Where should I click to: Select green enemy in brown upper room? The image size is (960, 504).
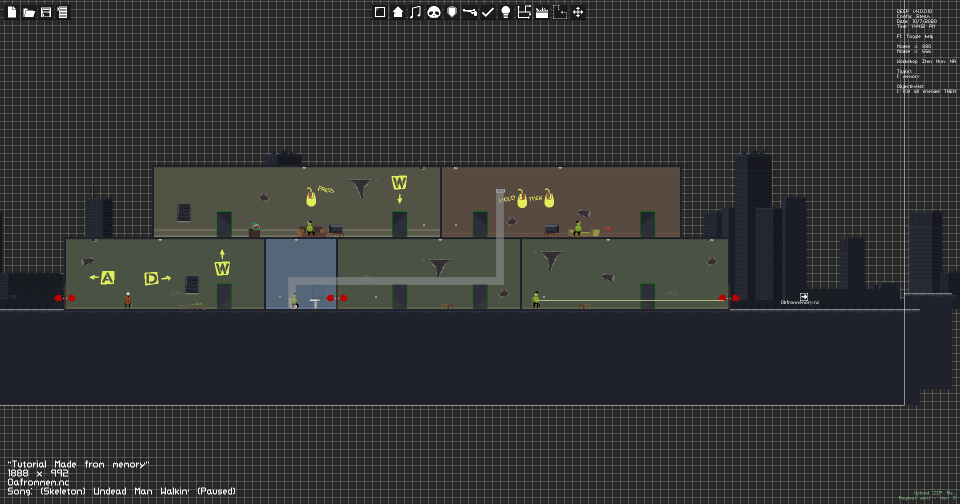click(x=577, y=228)
